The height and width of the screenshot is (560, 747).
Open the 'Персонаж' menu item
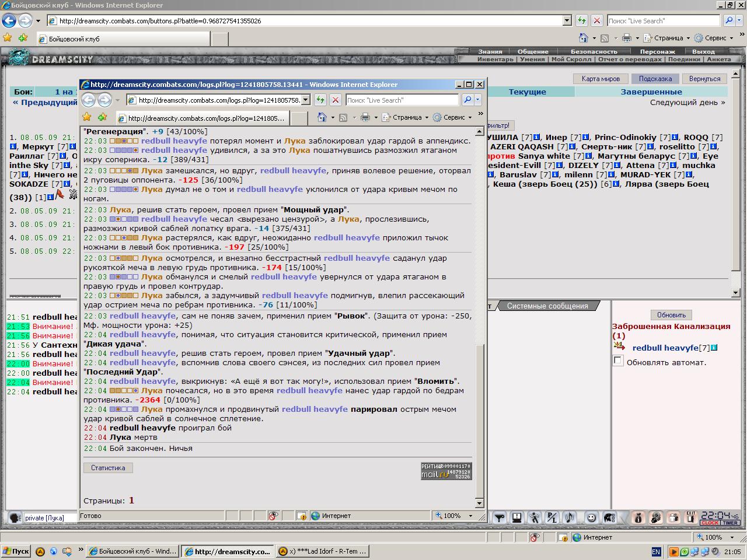point(658,51)
